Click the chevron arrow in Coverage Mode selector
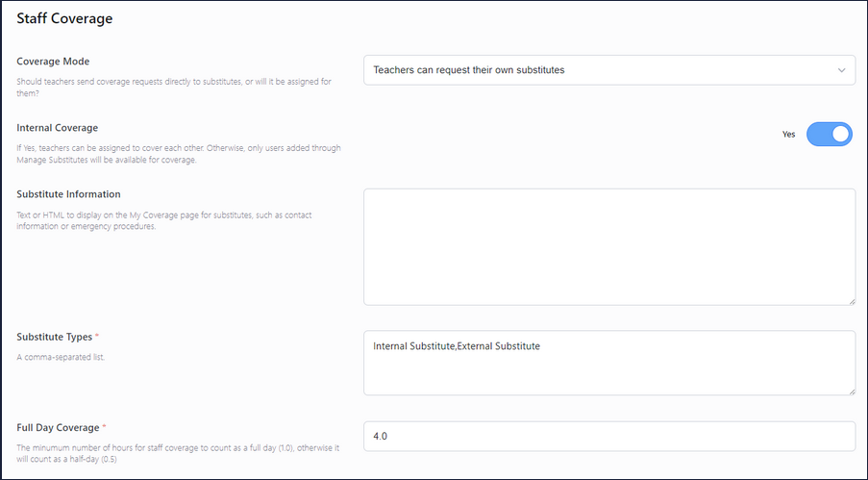The image size is (868, 480). click(x=841, y=70)
